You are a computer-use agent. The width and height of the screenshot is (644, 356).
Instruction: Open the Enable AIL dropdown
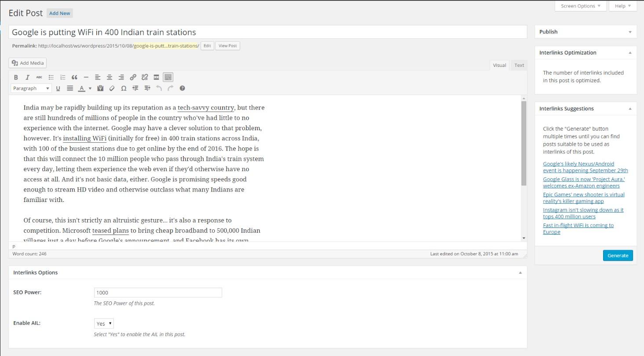104,323
